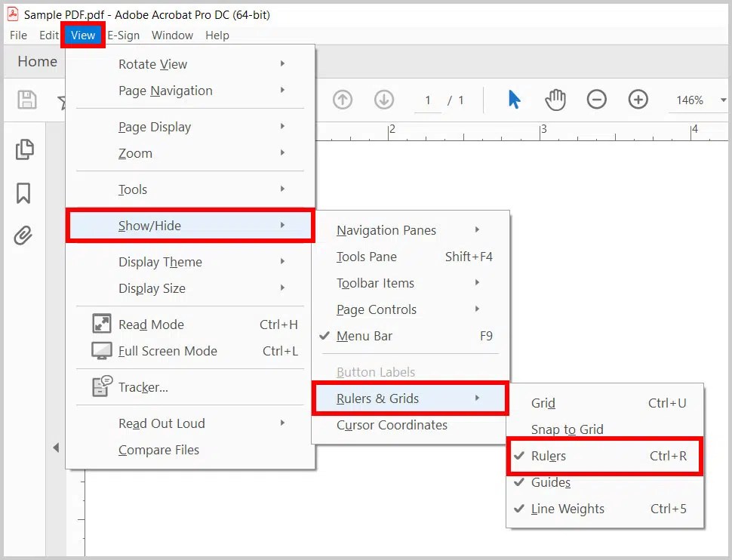Enable Snap to Grid
Screen dimensions: 732x560
click(604, 429)
